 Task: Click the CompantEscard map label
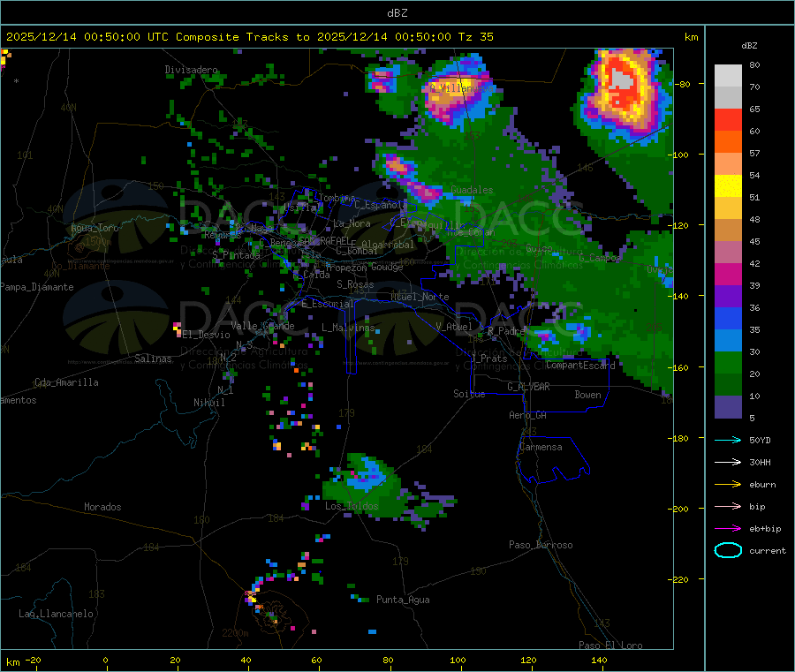pyautogui.click(x=580, y=365)
